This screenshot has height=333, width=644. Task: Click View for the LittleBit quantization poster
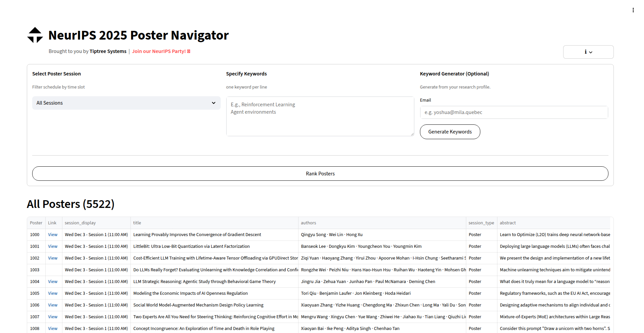coord(53,246)
